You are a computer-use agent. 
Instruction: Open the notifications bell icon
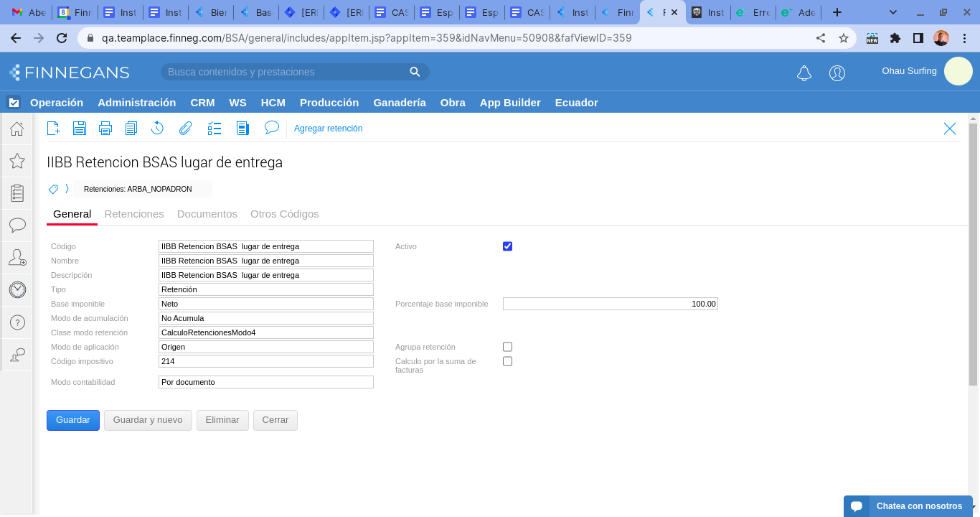point(804,73)
